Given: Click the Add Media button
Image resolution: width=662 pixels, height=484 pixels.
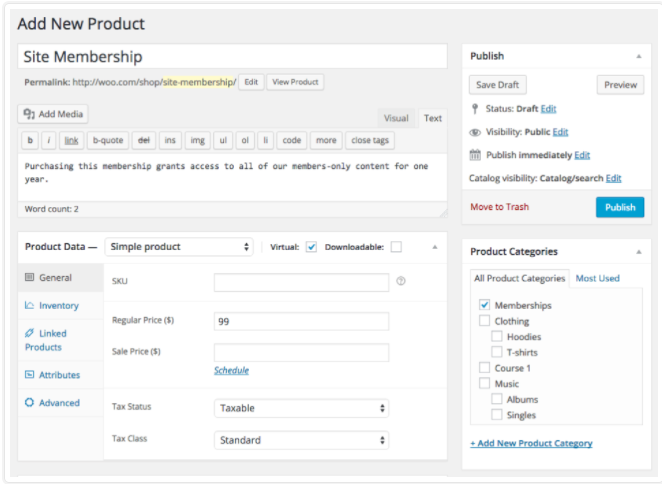Looking at the screenshot, I should [55, 114].
